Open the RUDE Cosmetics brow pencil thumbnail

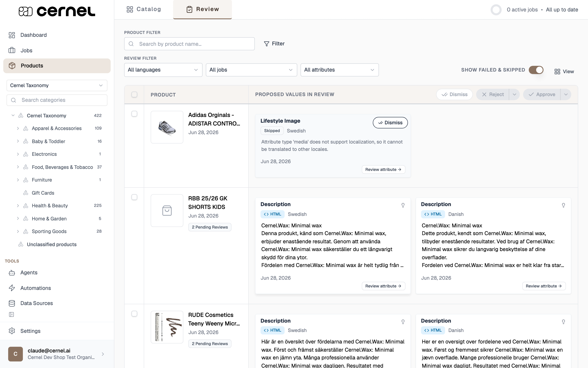click(x=167, y=327)
